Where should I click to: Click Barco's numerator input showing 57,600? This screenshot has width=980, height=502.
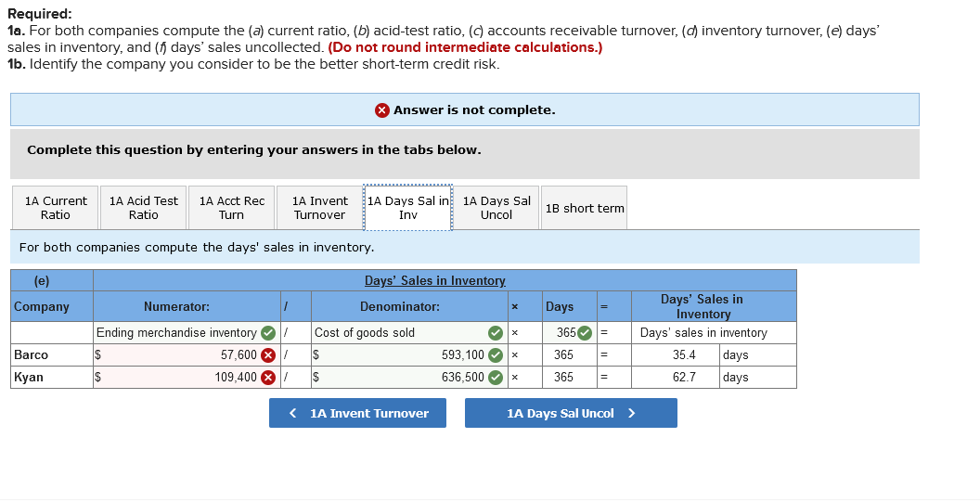tap(187, 355)
